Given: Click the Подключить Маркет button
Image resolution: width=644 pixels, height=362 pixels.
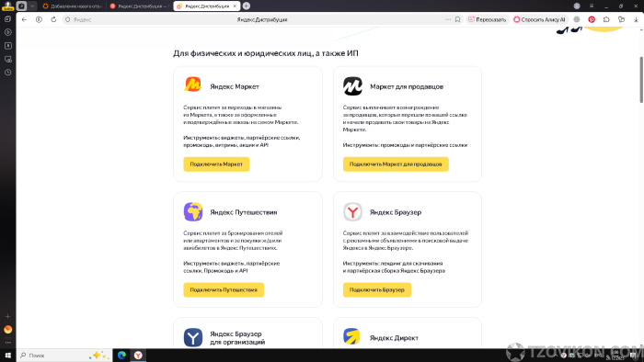Looking at the screenshot, I should tap(216, 164).
